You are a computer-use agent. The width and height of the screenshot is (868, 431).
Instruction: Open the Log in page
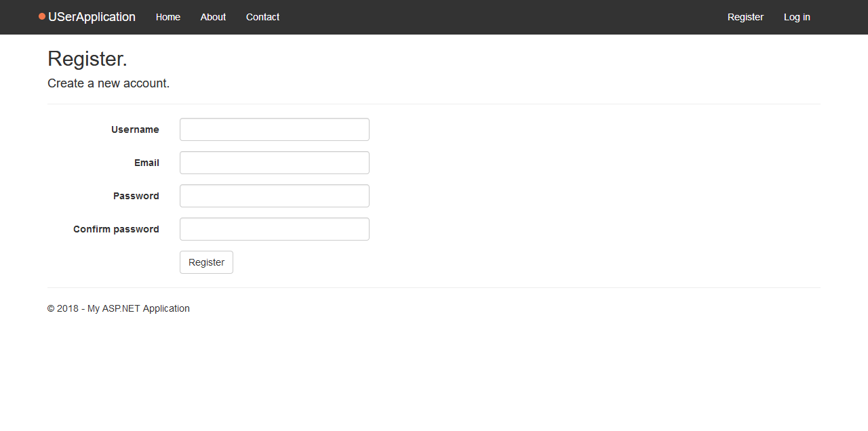click(x=797, y=17)
